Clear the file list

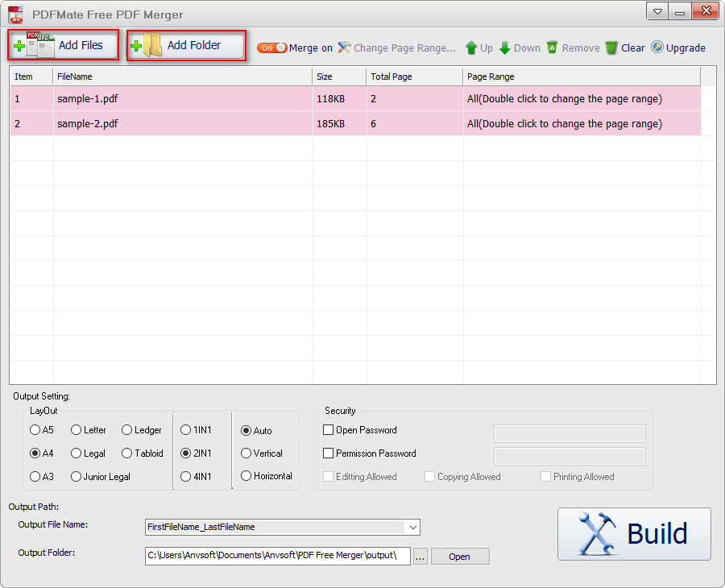tap(625, 48)
